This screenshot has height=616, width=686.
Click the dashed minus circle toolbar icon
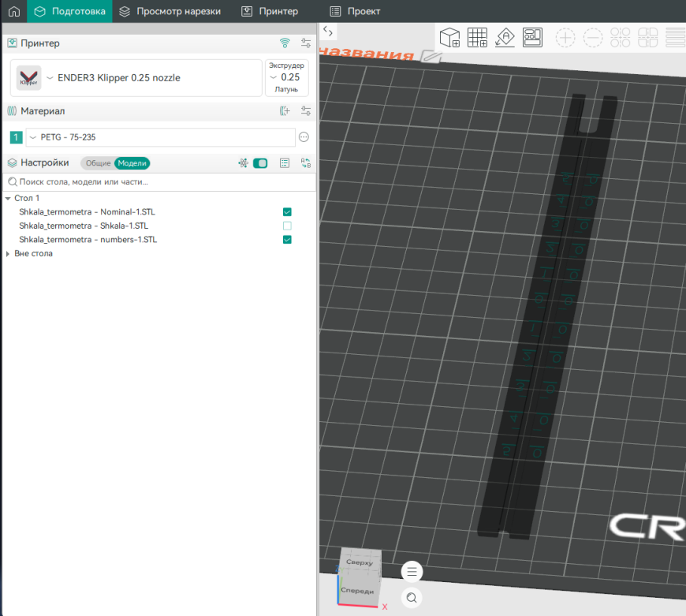(593, 38)
